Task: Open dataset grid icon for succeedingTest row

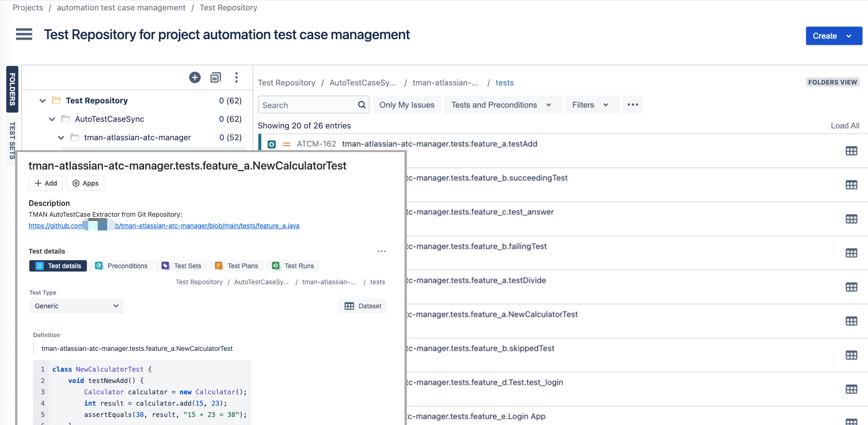Action: coord(851,185)
